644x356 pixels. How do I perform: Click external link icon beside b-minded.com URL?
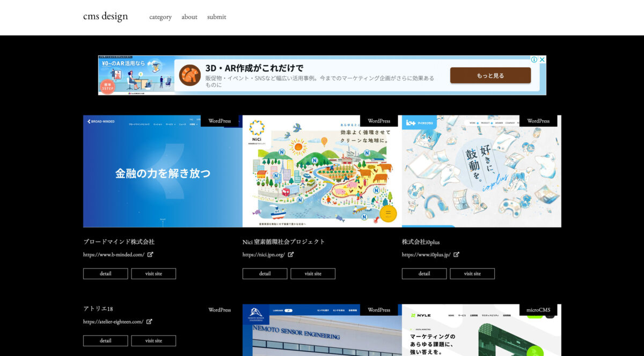coord(151,255)
